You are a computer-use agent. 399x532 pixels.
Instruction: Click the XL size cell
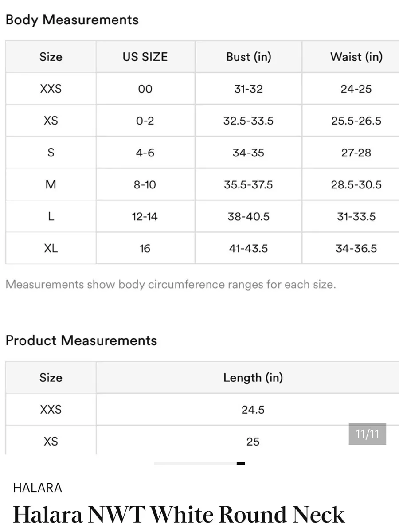pyautogui.click(x=51, y=248)
